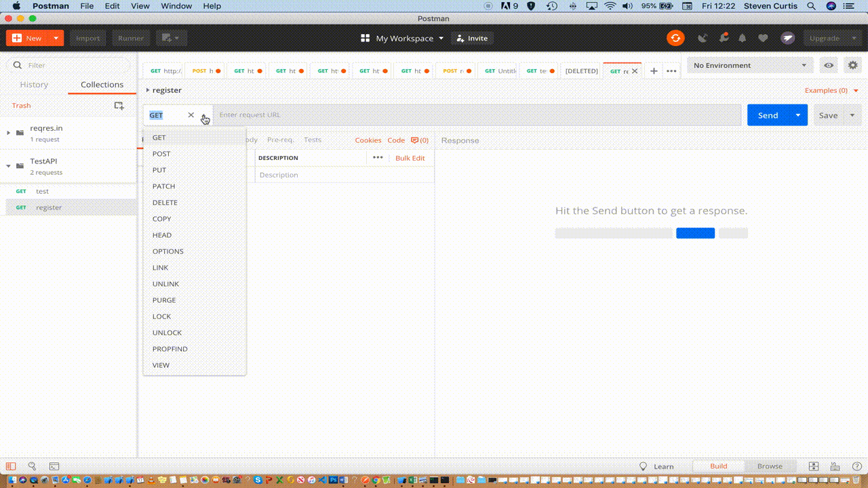Click the workspace grid icon
This screenshot has height=488, width=868.
[365, 38]
